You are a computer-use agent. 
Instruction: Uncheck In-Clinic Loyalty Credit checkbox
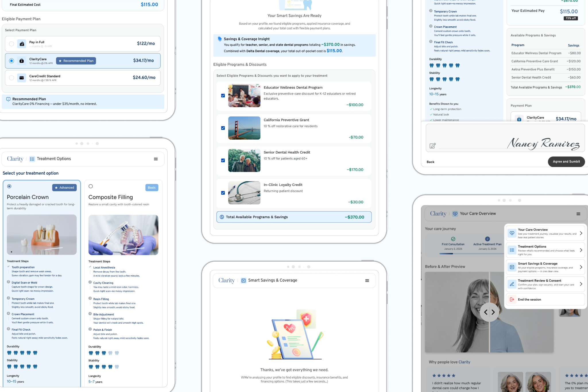tap(223, 193)
